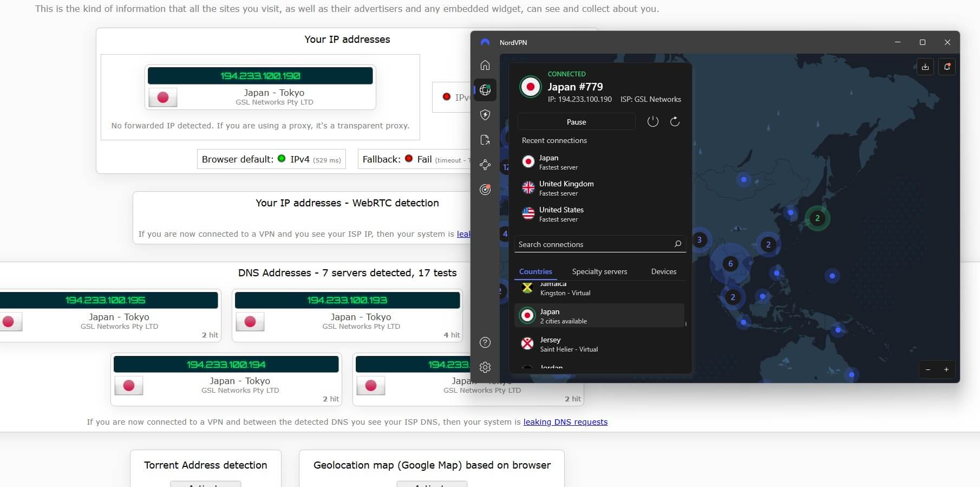980x487 pixels.
Task: Click the Fallback Fail status box
Action: pos(415,159)
